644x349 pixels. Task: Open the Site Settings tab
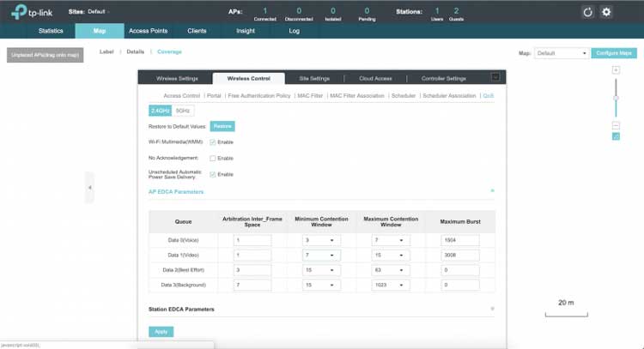314,78
